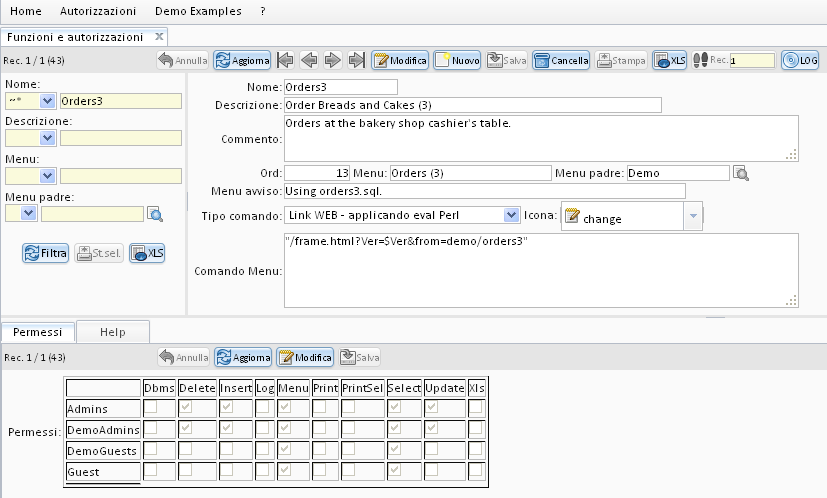Export filtered list with filter panel XLS
This screenshot has height=498, width=827.
point(147,253)
